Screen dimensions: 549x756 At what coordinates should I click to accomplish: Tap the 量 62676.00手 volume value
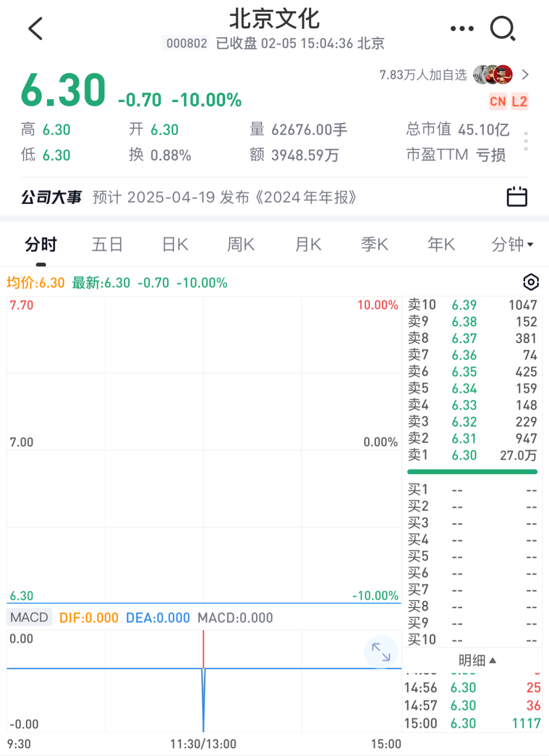pyautogui.click(x=298, y=130)
